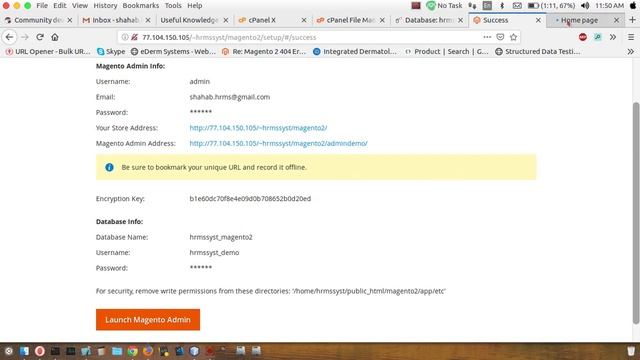
Task: Open the Tools menu
Action: click(173, 6)
